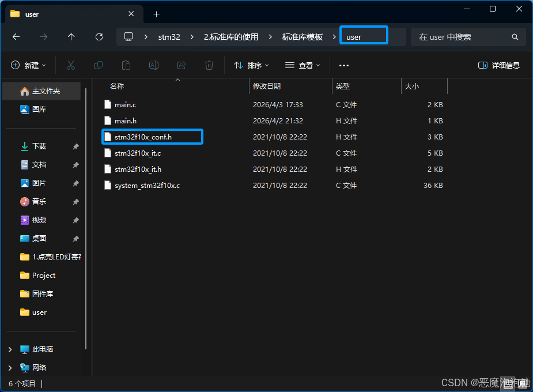Click chevron after 标准库模板 breadcrumb
533x392 pixels.
pyautogui.click(x=334, y=37)
